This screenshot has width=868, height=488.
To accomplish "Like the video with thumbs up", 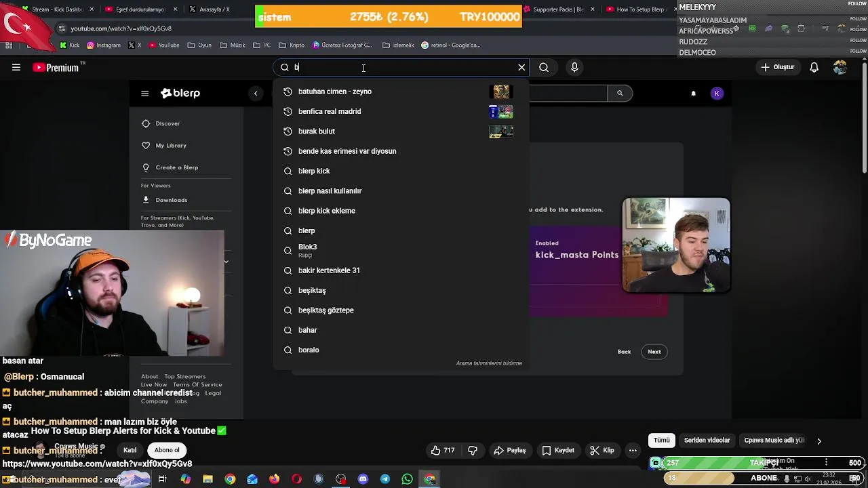I will [x=443, y=450].
